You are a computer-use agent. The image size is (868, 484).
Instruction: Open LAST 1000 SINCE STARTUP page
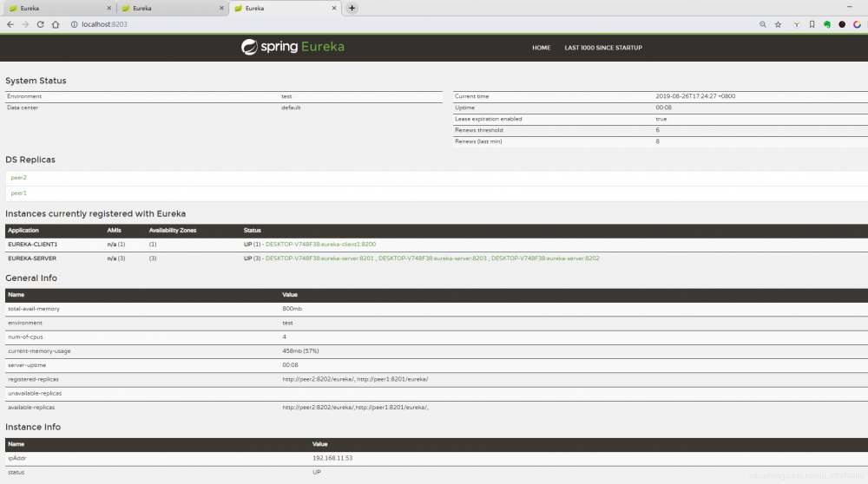[x=603, y=48]
